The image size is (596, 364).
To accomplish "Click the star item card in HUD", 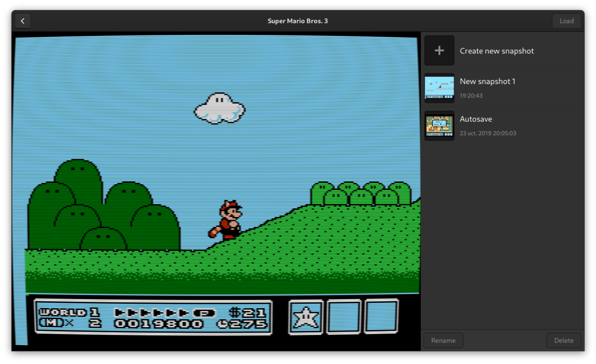I will click(x=306, y=317).
